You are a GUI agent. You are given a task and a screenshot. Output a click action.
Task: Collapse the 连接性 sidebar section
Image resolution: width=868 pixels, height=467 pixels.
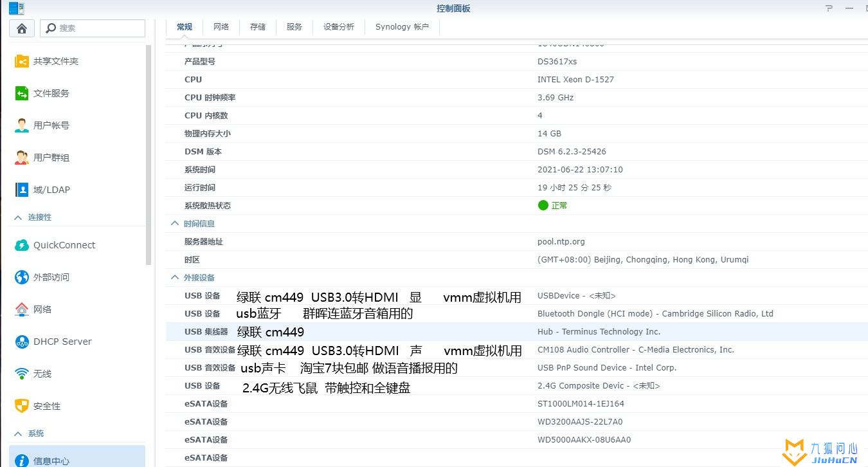tap(18, 217)
